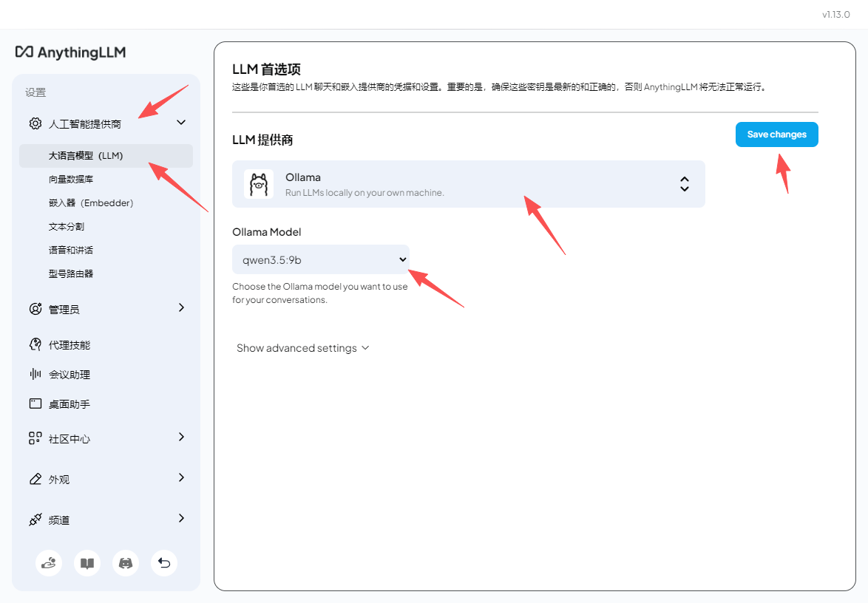The width and height of the screenshot is (868, 603).
Task: Click the Ollama Model label
Action: pos(267,232)
